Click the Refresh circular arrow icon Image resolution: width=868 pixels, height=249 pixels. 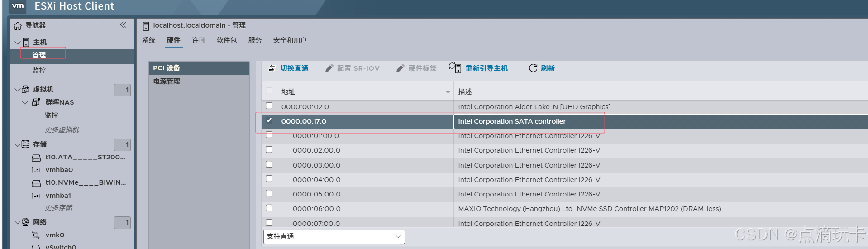(533, 68)
